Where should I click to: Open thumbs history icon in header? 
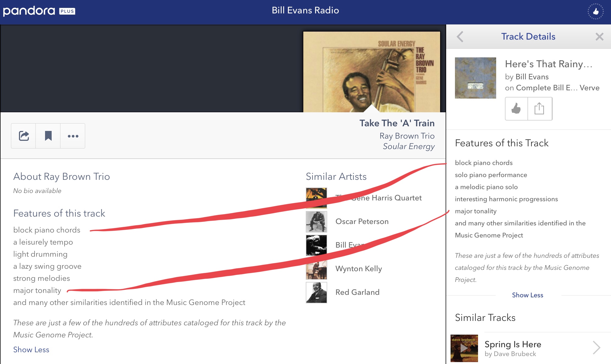(x=595, y=11)
